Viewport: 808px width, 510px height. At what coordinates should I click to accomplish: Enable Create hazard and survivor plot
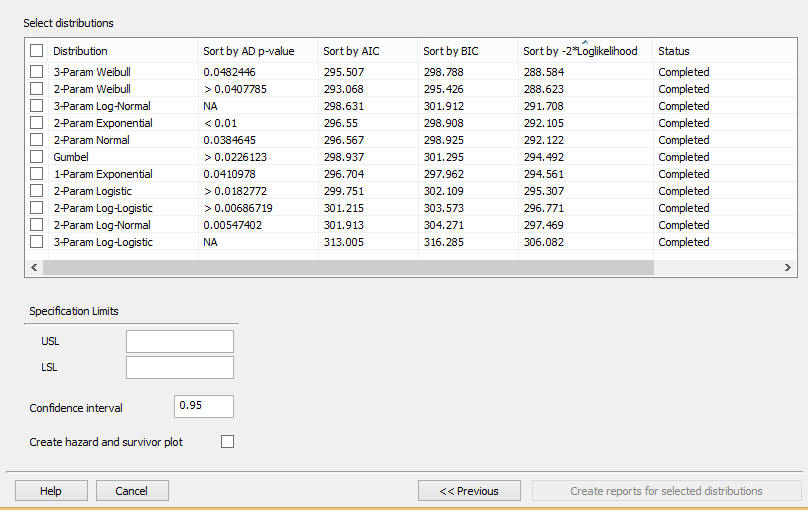point(227,441)
